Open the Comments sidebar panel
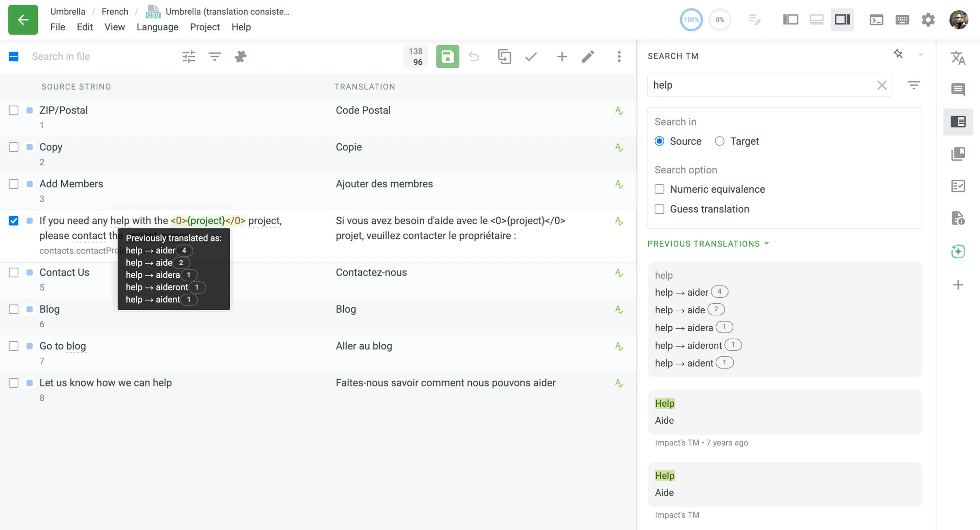 tap(959, 90)
